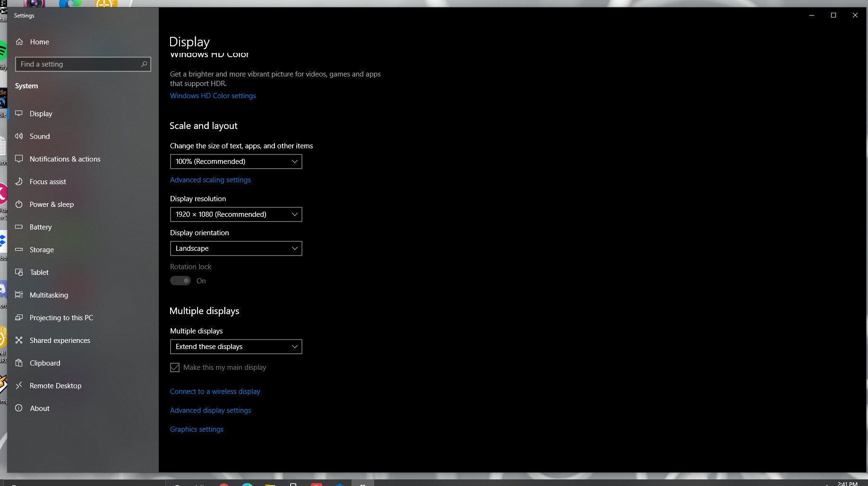Click the Focus assist icon
This screenshot has height=486, width=868.
19,181
